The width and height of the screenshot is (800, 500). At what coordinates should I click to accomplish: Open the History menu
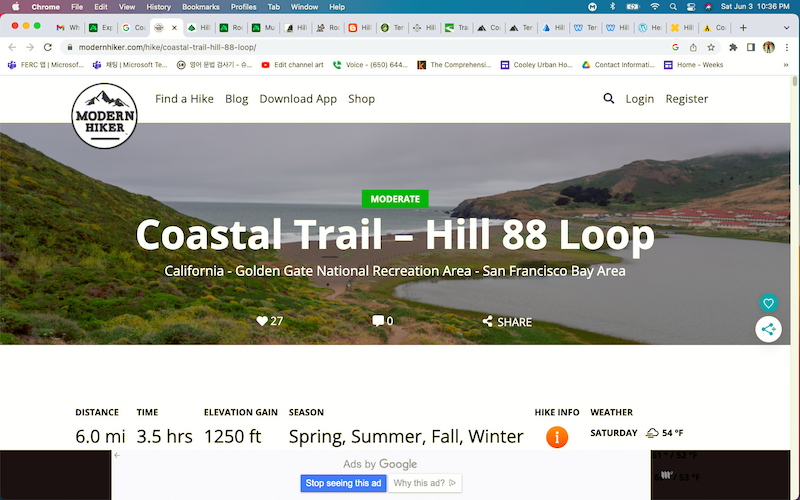pyautogui.click(x=158, y=7)
